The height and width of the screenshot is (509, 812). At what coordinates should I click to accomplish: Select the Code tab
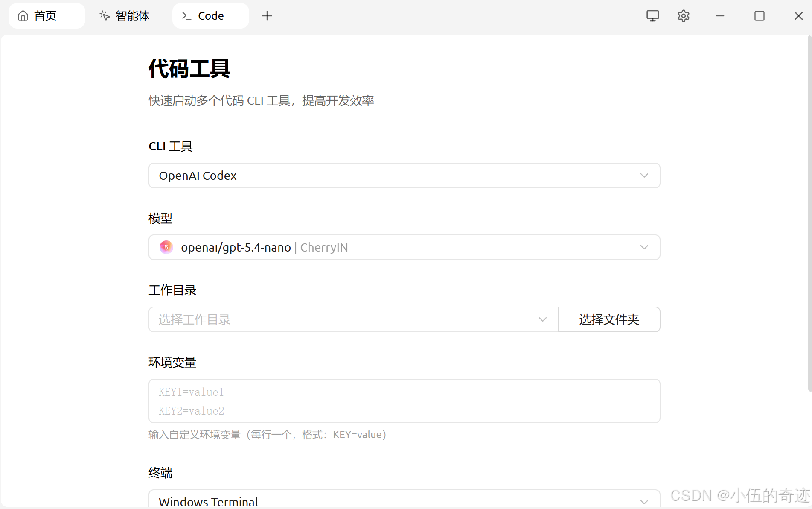(211, 16)
